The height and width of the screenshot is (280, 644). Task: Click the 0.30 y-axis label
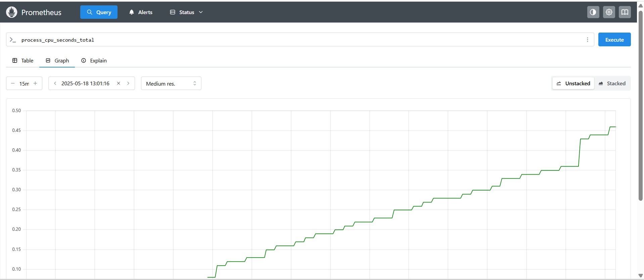(16, 190)
